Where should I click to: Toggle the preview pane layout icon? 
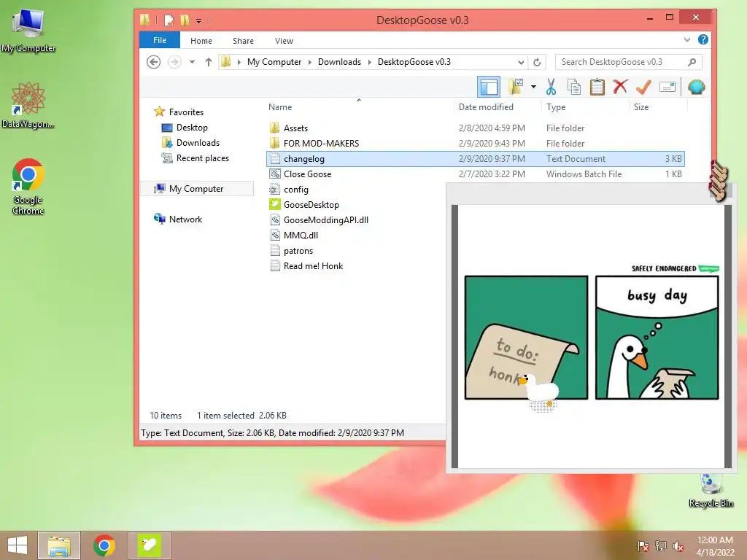[488, 87]
